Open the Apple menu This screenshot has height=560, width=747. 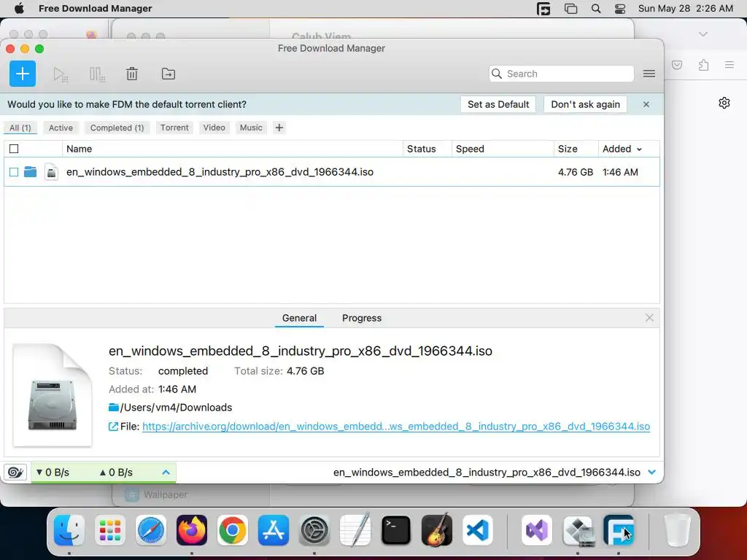(19, 9)
